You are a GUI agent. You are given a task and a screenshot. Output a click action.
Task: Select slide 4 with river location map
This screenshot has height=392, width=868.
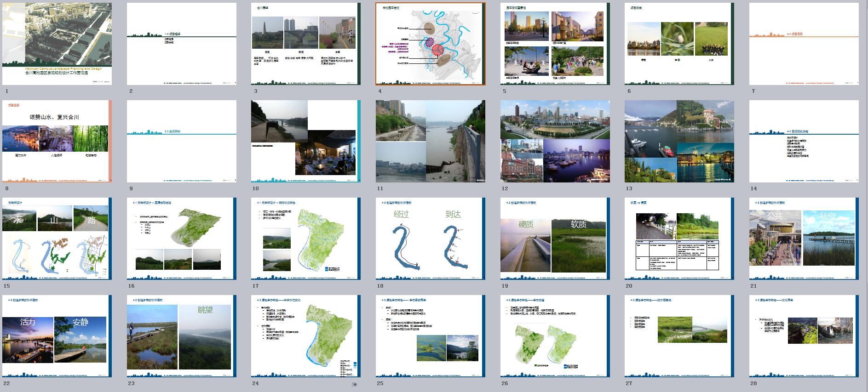[431, 44]
